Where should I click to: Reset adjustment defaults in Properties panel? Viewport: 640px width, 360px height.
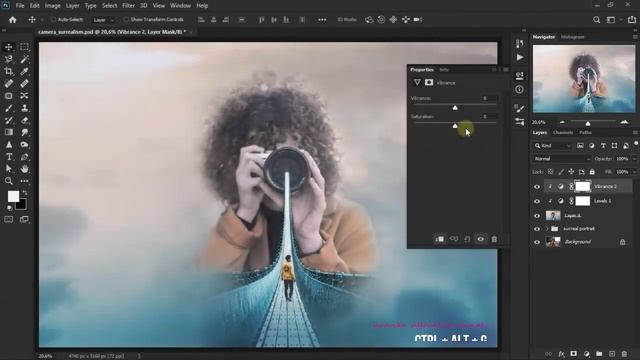467,239
